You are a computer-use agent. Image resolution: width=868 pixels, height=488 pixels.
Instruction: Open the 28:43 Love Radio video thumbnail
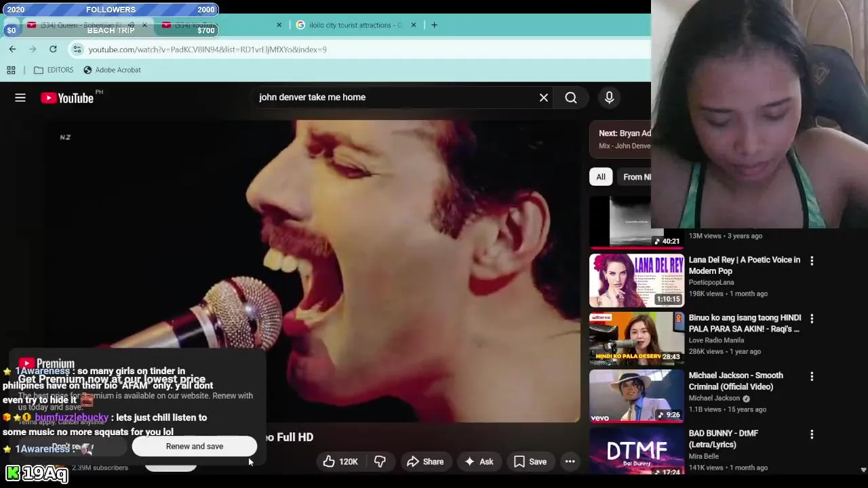click(x=637, y=338)
